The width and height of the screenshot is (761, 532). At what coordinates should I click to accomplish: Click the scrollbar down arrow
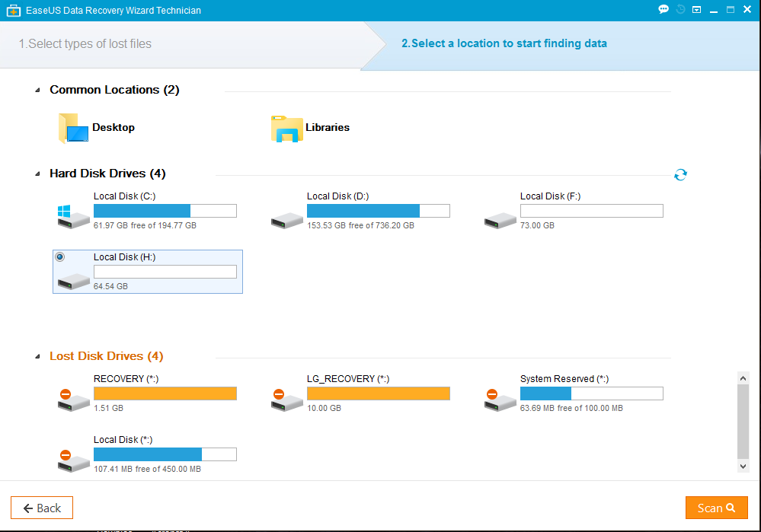pos(743,467)
